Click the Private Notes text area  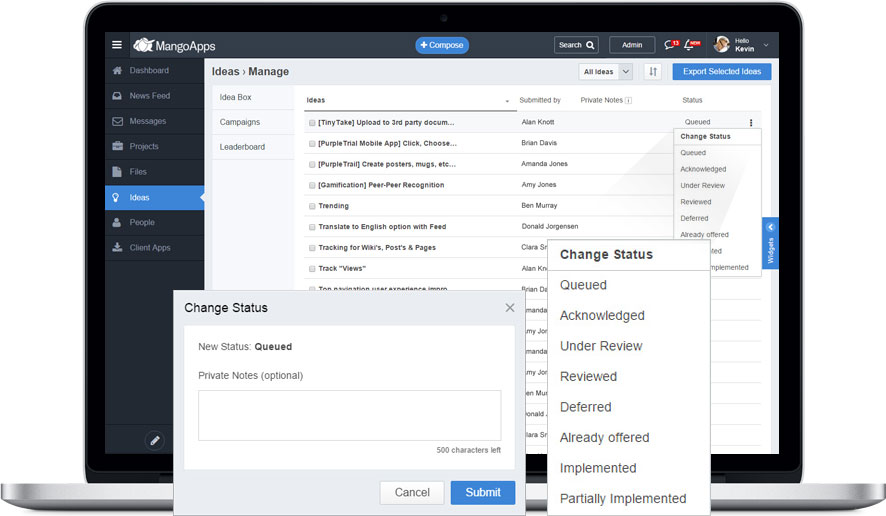(349, 415)
